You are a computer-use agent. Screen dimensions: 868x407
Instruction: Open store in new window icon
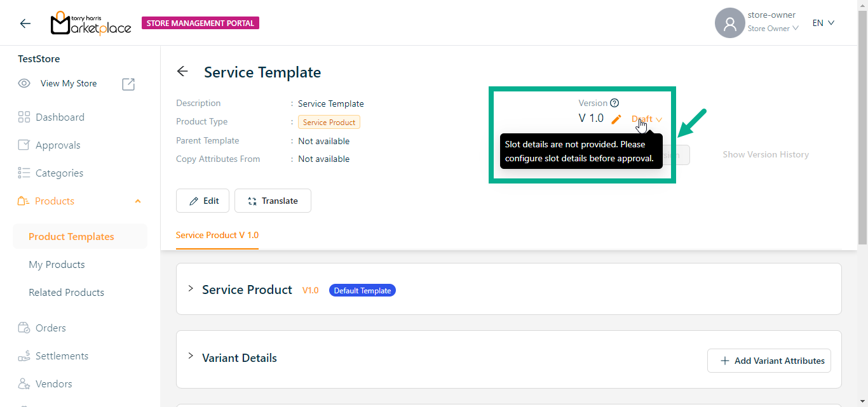pyautogui.click(x=128, y=84)
